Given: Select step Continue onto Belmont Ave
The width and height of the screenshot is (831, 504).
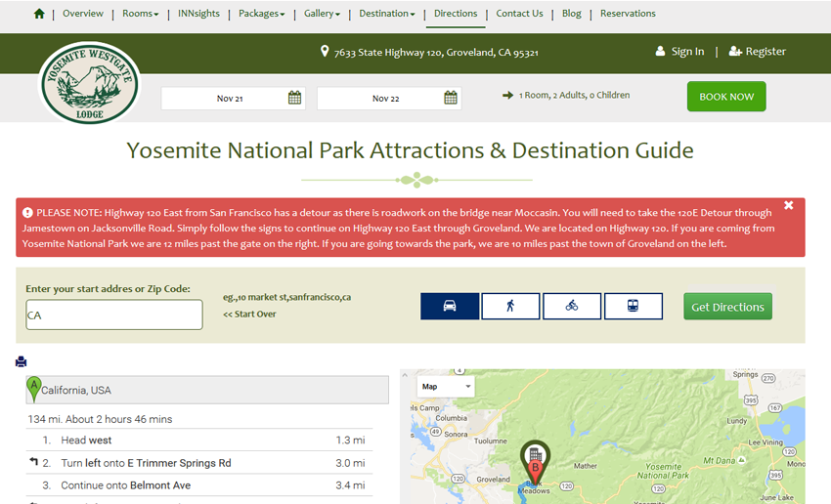Looking at the screenshot, I should 199,485.
